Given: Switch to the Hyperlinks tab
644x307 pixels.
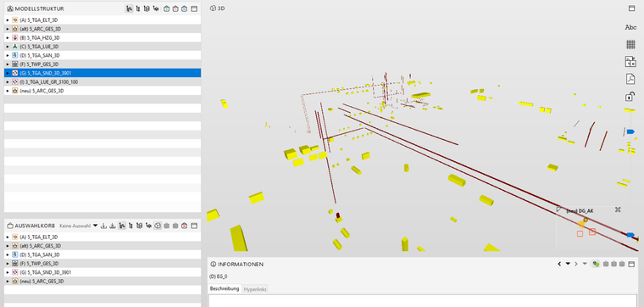Looking at the screenshot, I should point(255,289).
